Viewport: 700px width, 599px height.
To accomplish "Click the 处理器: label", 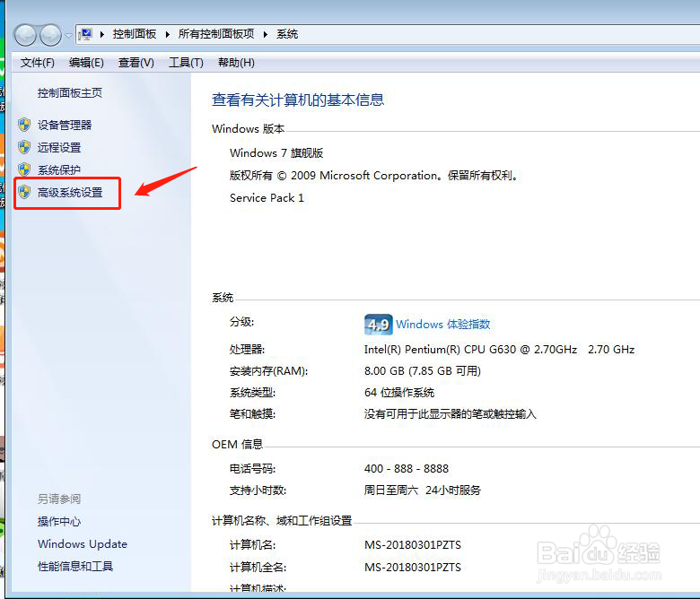I will [247, 349].
